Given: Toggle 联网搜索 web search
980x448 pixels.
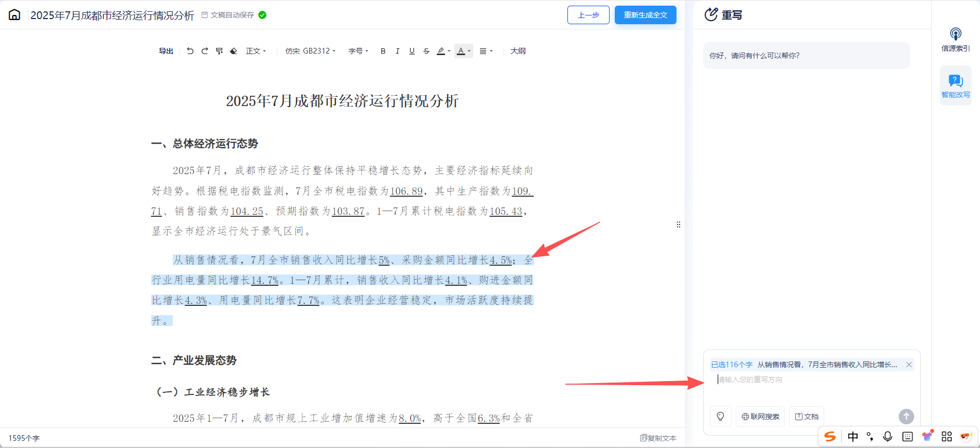Looking at the screenshot, I should (x=760, y=417).
